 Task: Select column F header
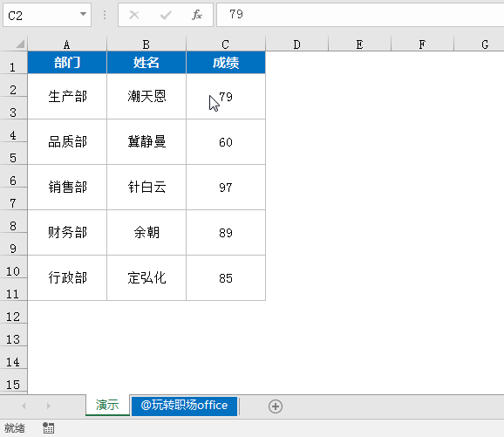(x=422, y=44)
